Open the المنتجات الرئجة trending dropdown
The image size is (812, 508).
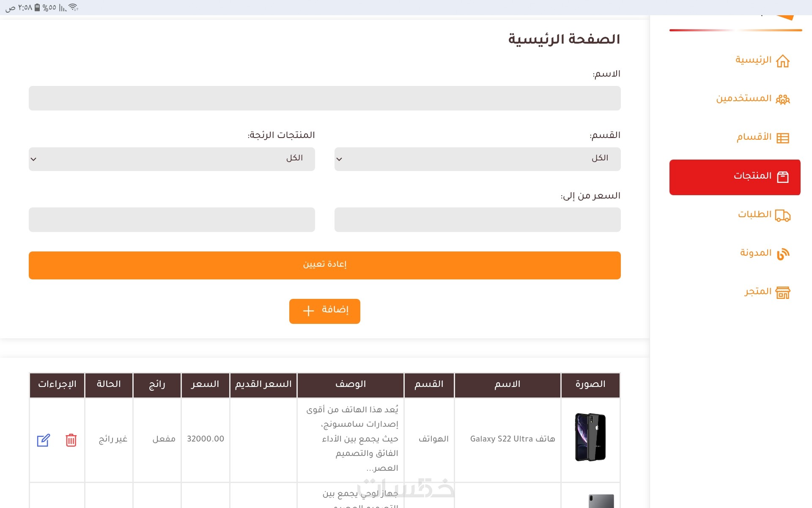[172, 159]
